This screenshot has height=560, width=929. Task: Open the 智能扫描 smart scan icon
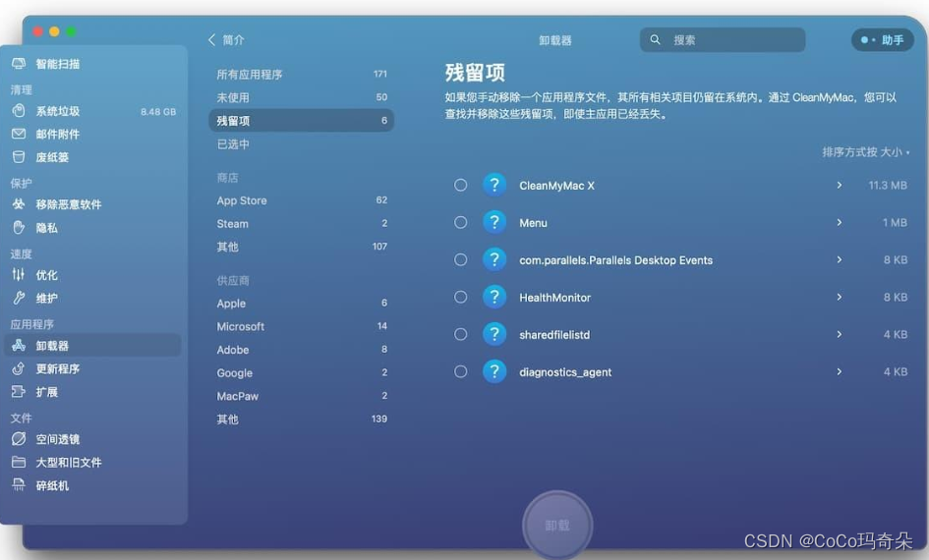click(x=19, y=63)
